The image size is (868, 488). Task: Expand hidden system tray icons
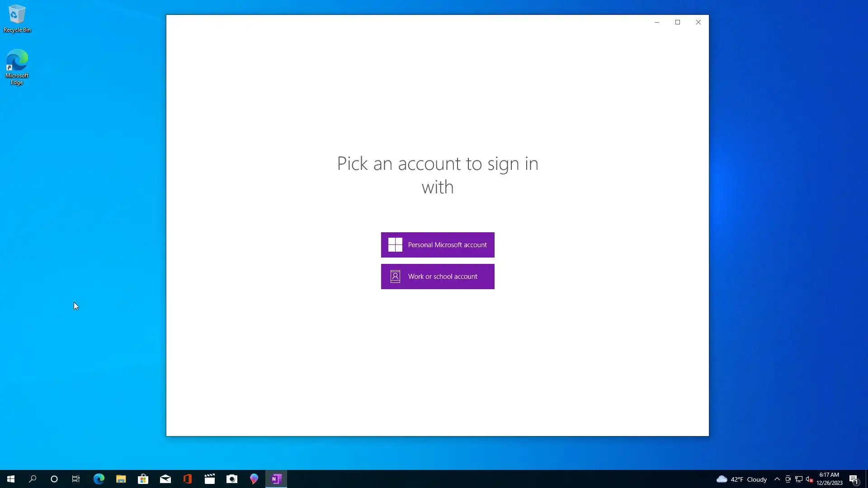(777, 479)
